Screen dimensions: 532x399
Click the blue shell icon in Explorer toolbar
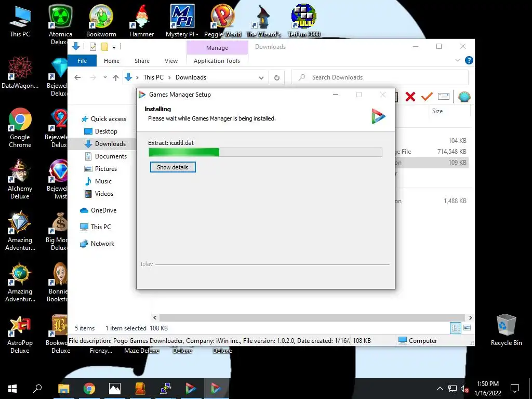click(464, 97)
